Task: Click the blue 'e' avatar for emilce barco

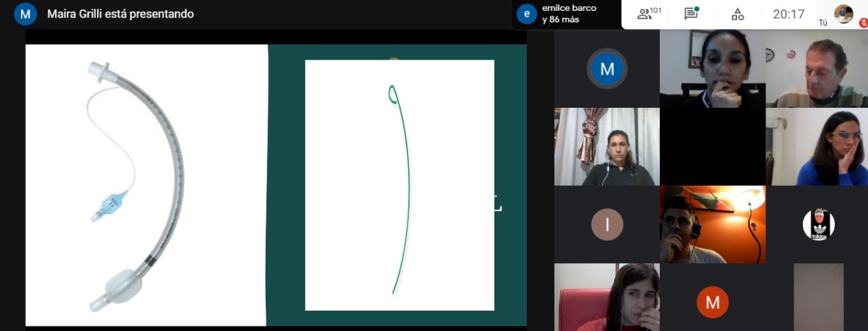Action: 526,14
